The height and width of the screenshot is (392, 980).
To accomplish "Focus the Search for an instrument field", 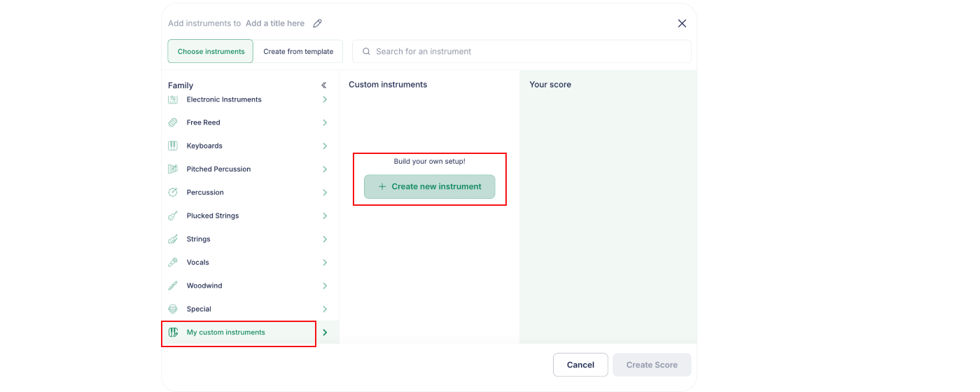I will coord(521,51).
